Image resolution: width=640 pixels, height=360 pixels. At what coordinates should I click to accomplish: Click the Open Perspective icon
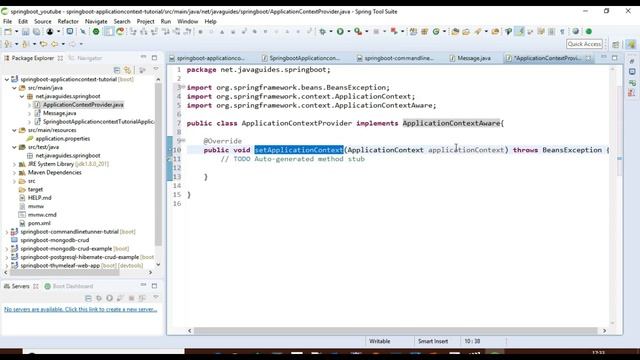pos(616,44)
